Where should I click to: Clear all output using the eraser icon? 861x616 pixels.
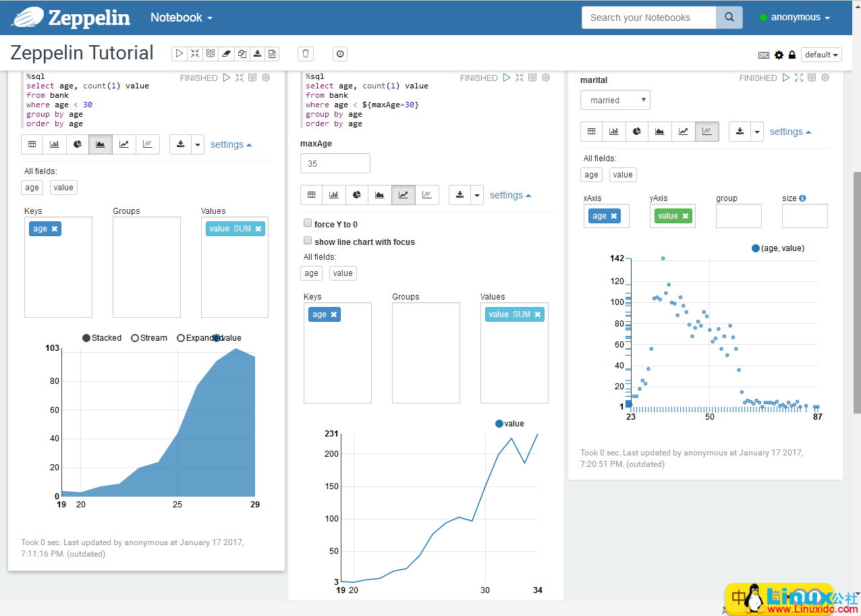pyautogui.click(x=226, y=53)
